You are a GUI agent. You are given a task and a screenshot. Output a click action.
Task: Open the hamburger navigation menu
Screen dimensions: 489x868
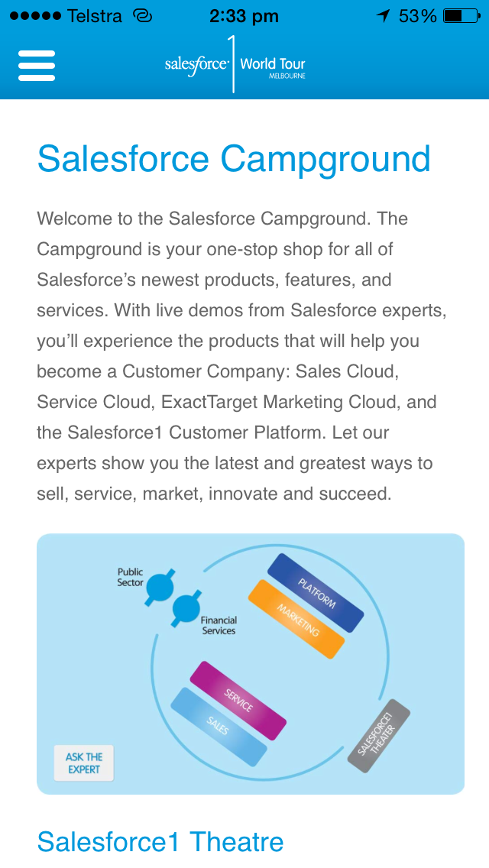point(37,66)
